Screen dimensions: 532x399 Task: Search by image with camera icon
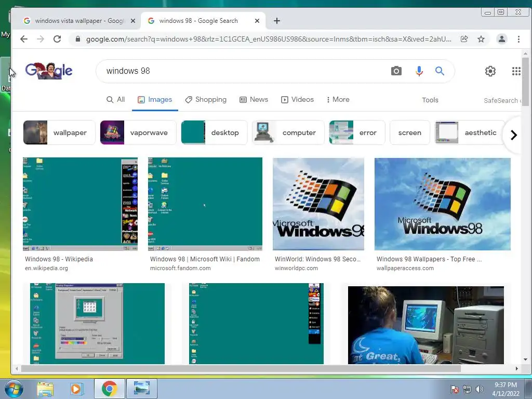(396, 71)
